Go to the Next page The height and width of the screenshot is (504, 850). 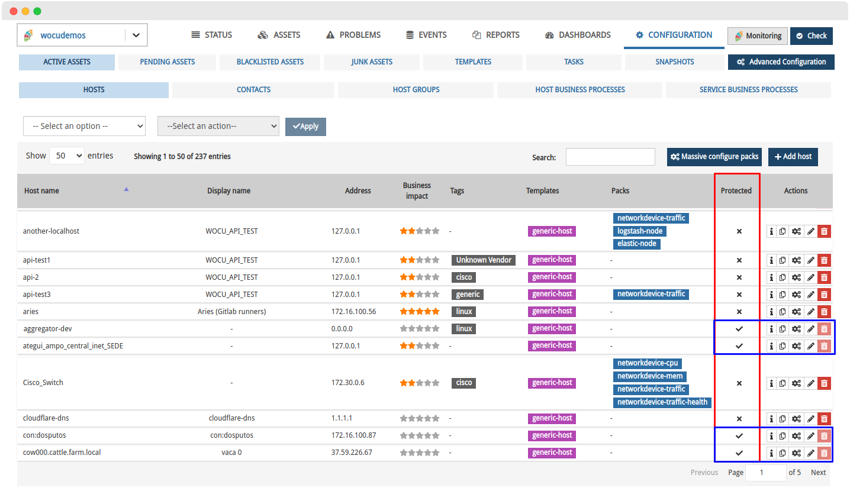click(818, 473)
